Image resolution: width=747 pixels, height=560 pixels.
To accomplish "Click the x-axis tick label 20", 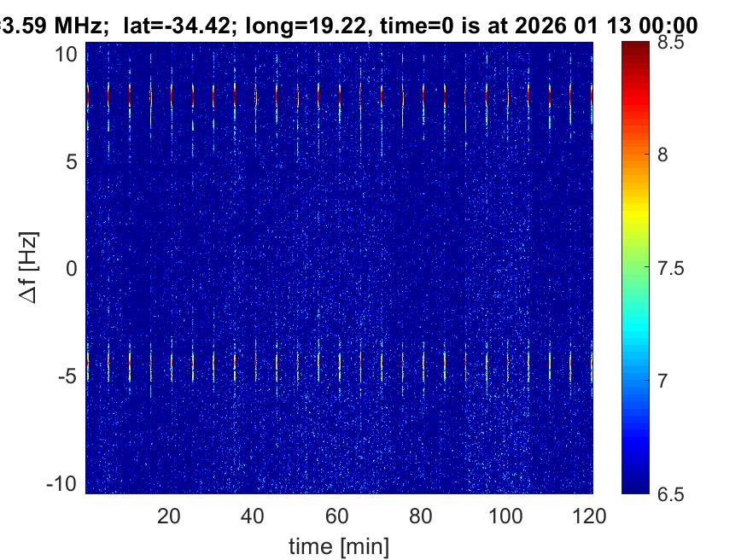I will (x=169, y=516).
